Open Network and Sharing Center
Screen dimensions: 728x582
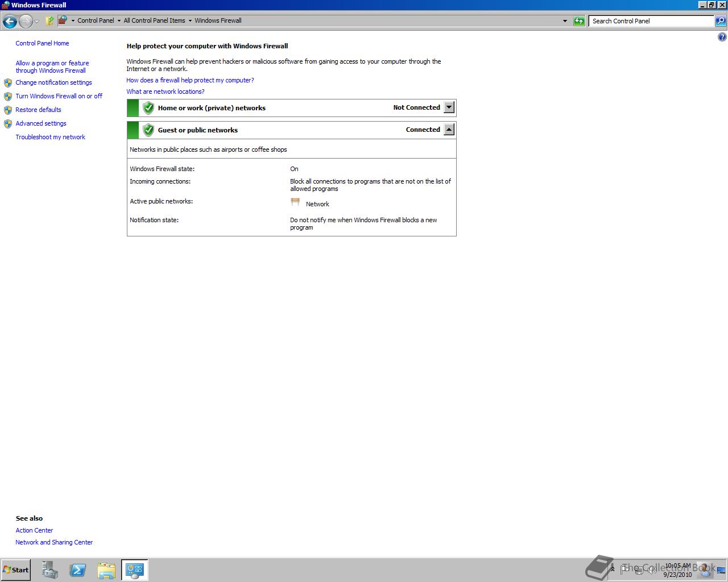coord(54,542)
